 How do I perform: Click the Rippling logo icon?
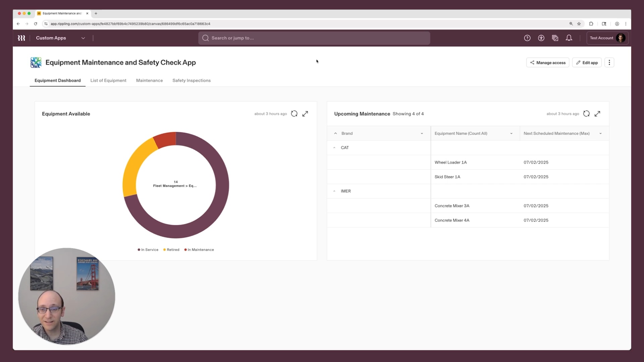coord(21,38)
